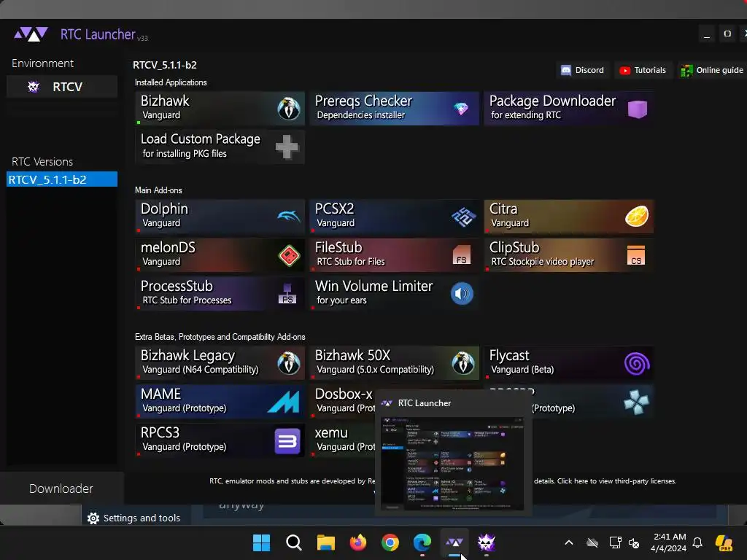Click the RTC Launcher preview thumbnail
The height and width of the screenshot is (560, 747).
click(452, 464)
